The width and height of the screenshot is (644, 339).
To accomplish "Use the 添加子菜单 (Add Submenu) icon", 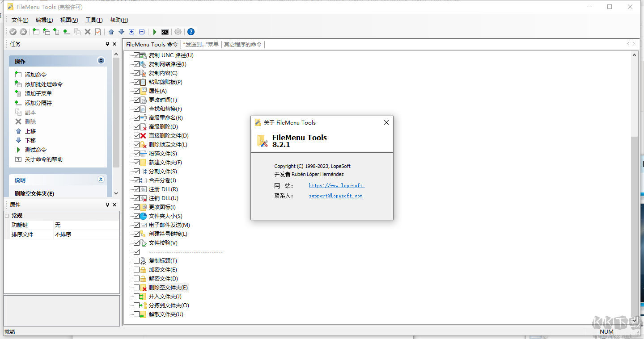I will [56, 32].
